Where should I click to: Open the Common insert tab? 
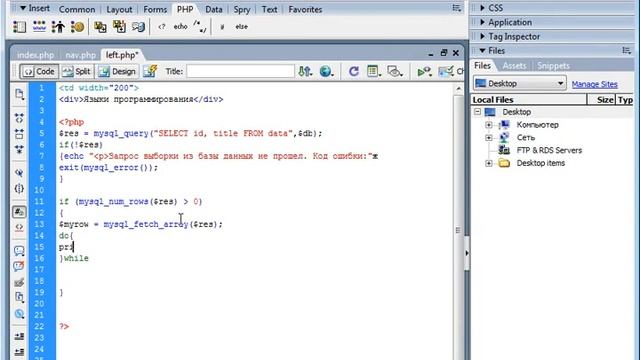pos(77,9)
